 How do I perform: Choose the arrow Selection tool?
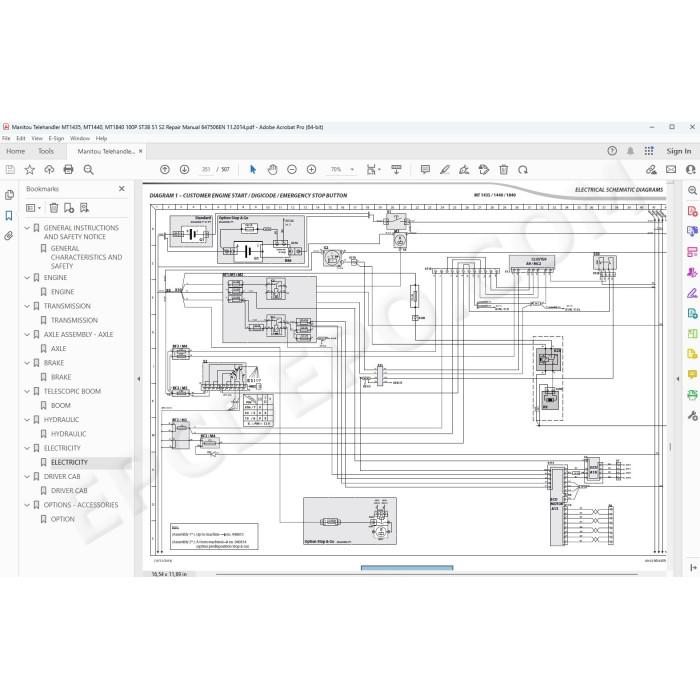tap(253, 170)
